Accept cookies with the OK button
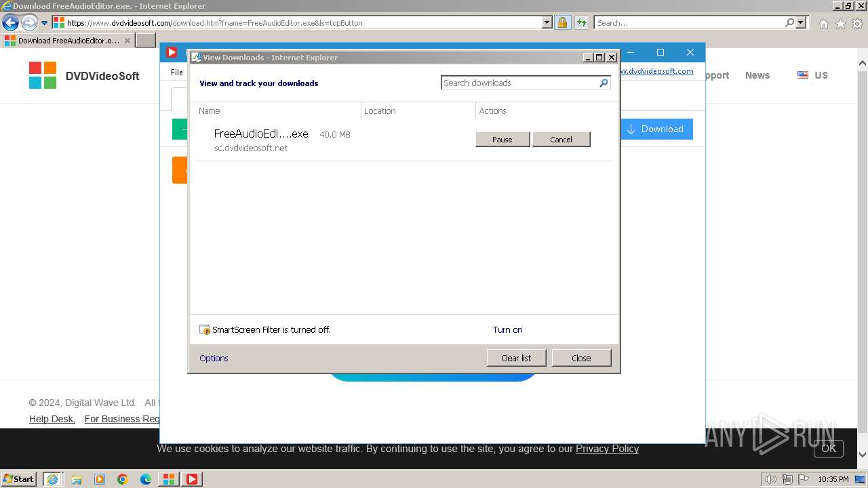868x488 pixels. coord(829,448)
